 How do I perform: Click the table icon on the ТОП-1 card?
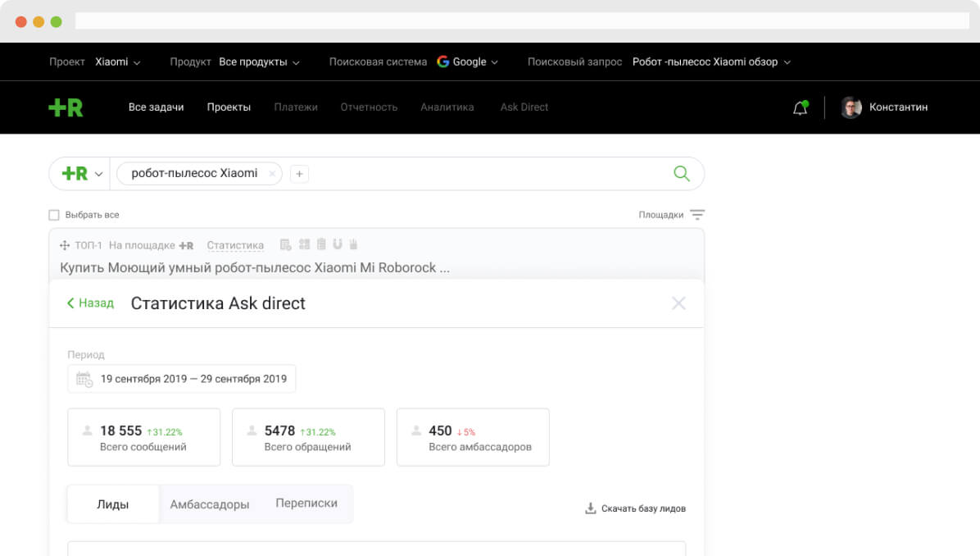pos(286,244)
